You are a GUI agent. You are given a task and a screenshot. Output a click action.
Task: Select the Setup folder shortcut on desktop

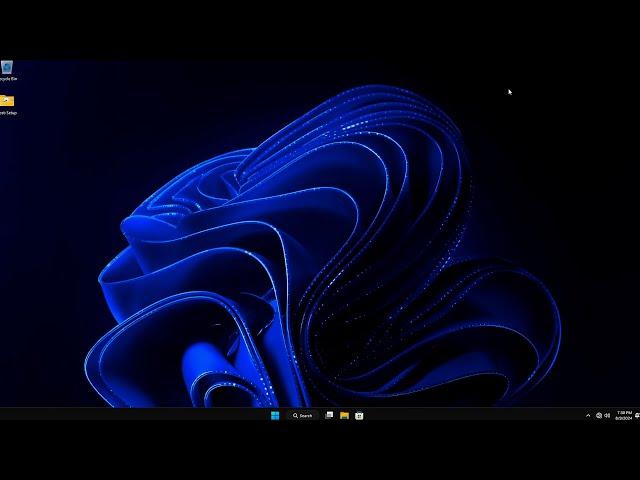pos(7,105)
